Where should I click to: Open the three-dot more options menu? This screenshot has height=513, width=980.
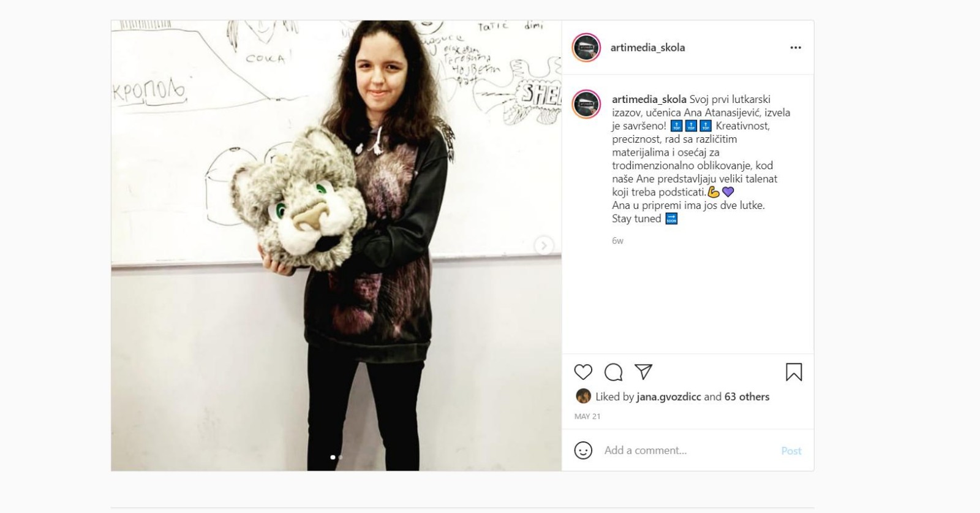pyautogui.click(x=796, y=47)
